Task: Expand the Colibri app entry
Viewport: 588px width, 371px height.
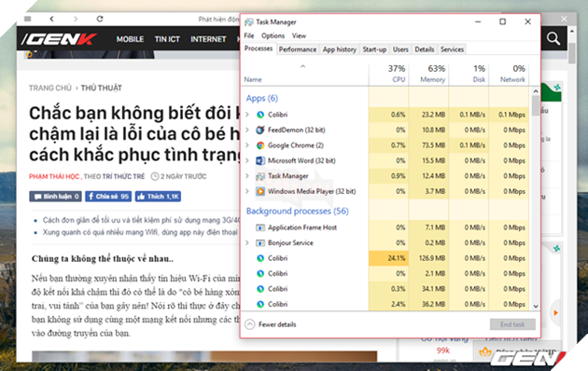Action: pyautogui.click(x=247, y=115)
